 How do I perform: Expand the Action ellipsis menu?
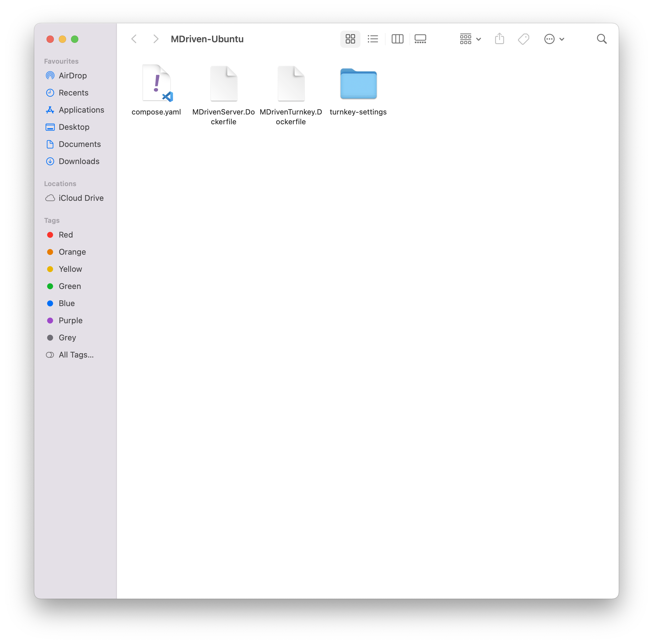554,39
